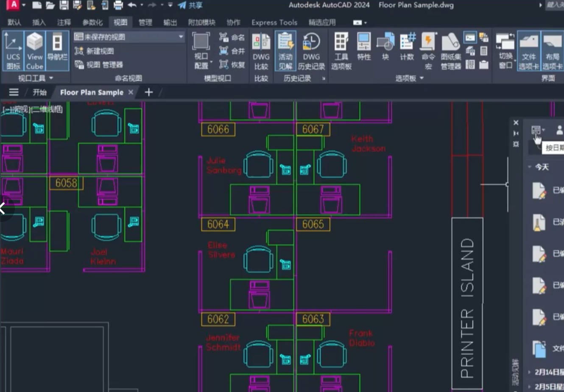Image resolution: width=564 pixels, height=392 pixels.
Task: Open the ViewCube toggle tool
Action: pos(34,50)
